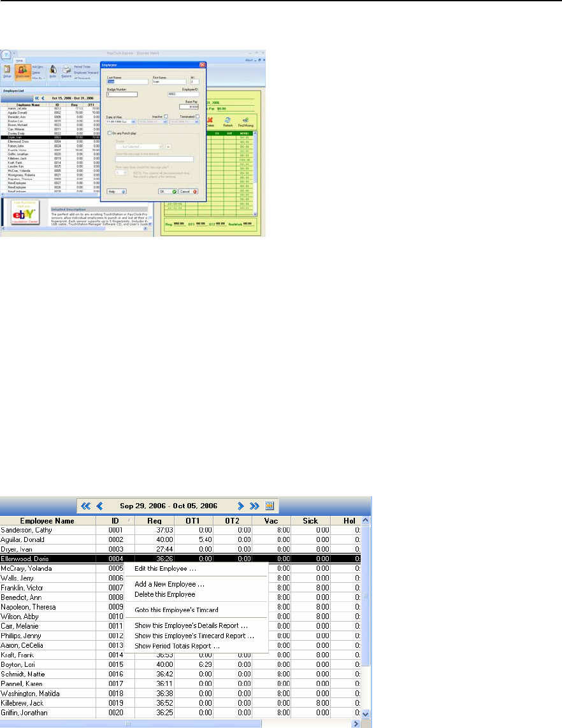The height and width of the screenshot is (728, 562).
Task: Click Add New in the ribbon
Action: 38,67
